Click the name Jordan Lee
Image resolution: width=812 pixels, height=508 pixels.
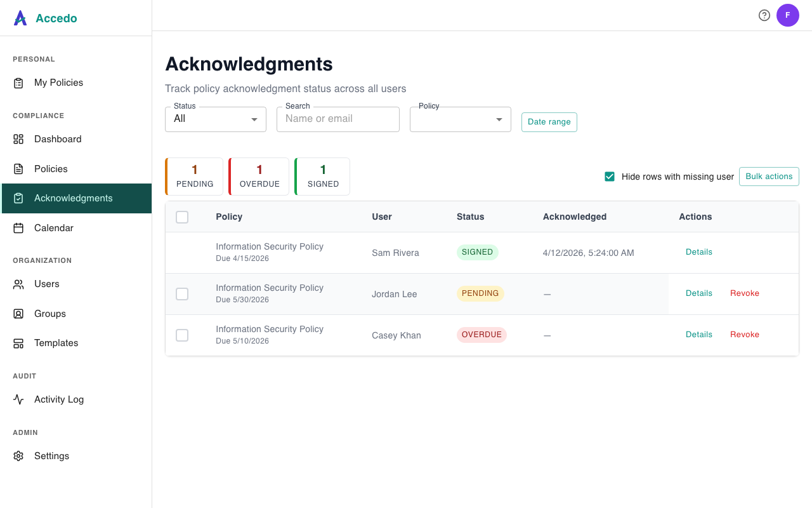point(395,294)
